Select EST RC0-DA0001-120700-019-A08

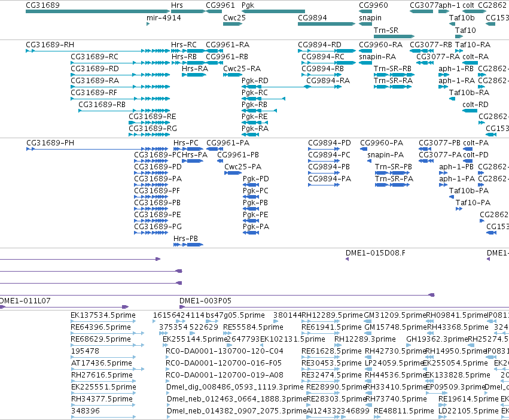pyautogui.click(x=167, y=381)
